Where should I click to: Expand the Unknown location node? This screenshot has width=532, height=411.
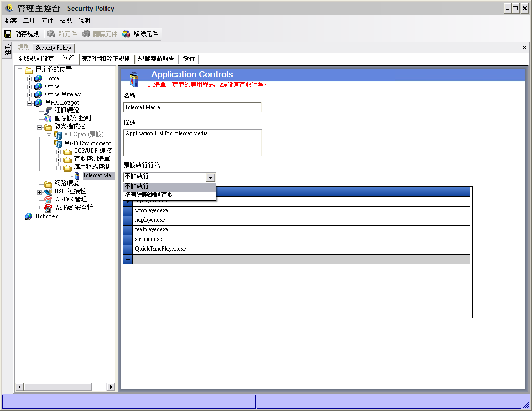coord(20,217)
